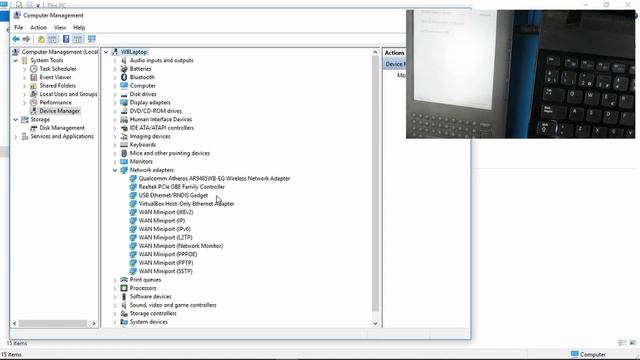Collapse the Storage node

pyautogui.click(x=16, y=120)
